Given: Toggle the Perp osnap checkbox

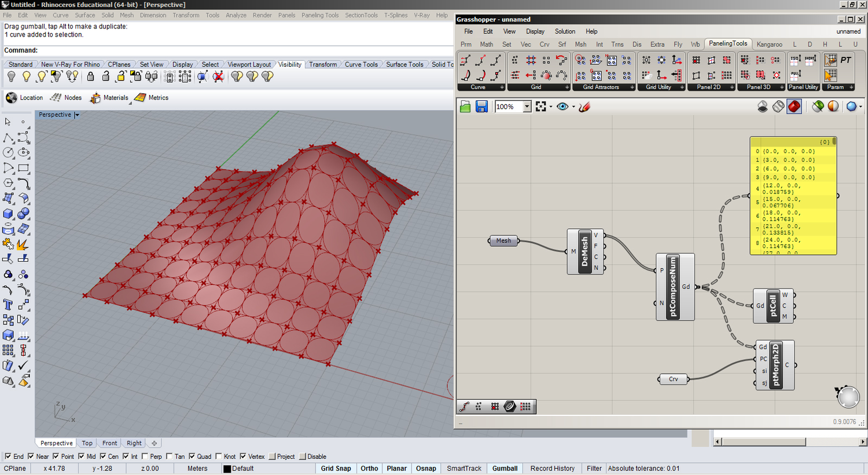Looking at the screenshot, I should point(145,456).
